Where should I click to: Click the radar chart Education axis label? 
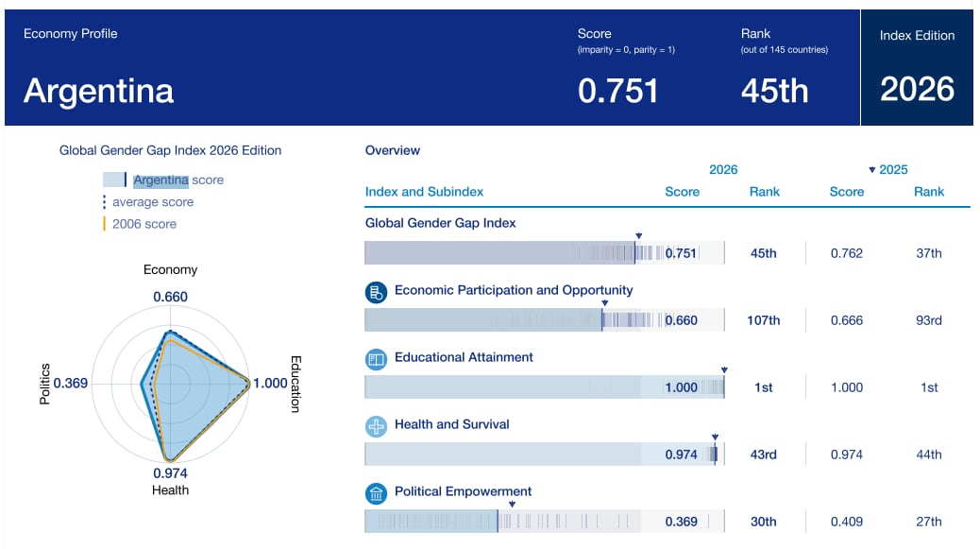tap(296, 384)
